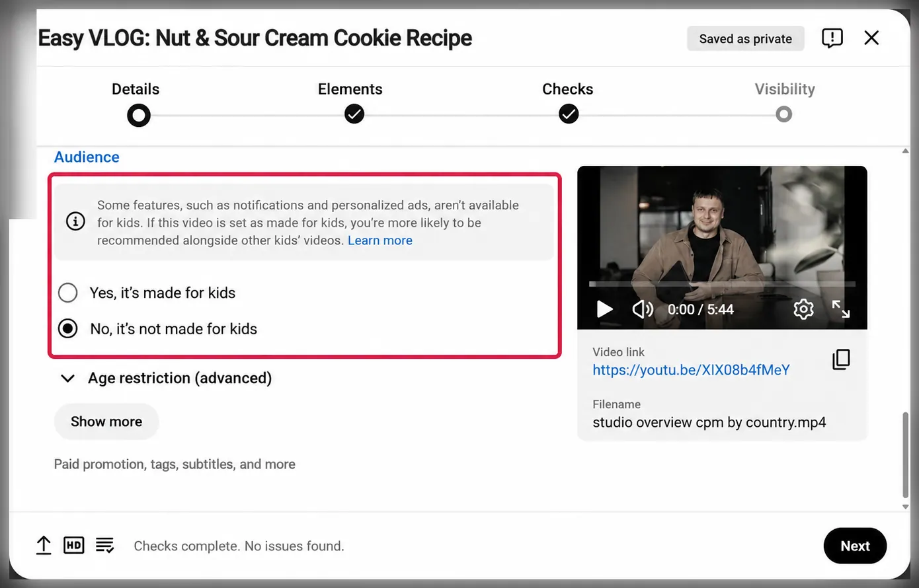Click Show more to reveal extra options
The image size is (919, 588).
click(x=106, y=422)
